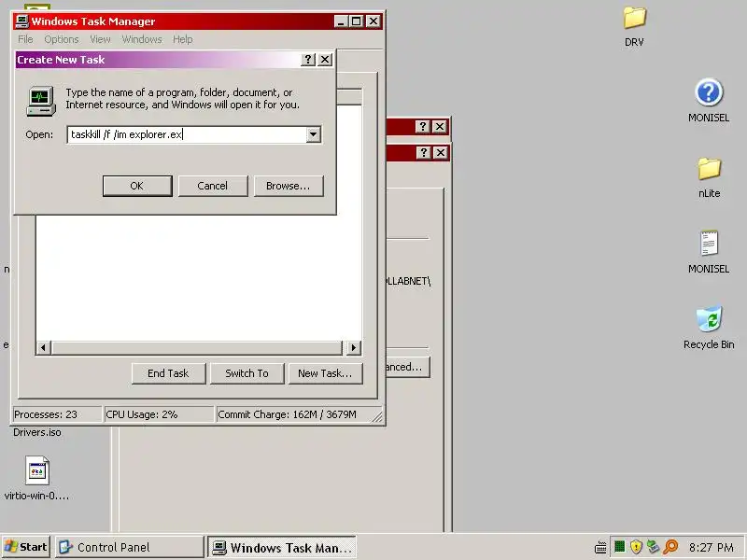Viewport: 747px width, 560px height.
Task: Click the left arrow of horizontal scrollbar
Action: click(43, 347)
